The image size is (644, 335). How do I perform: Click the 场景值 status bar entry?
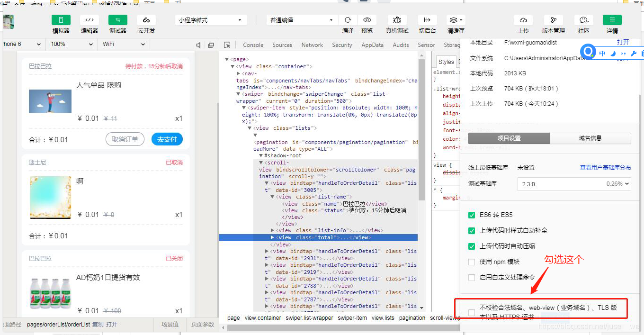point(170,325)
